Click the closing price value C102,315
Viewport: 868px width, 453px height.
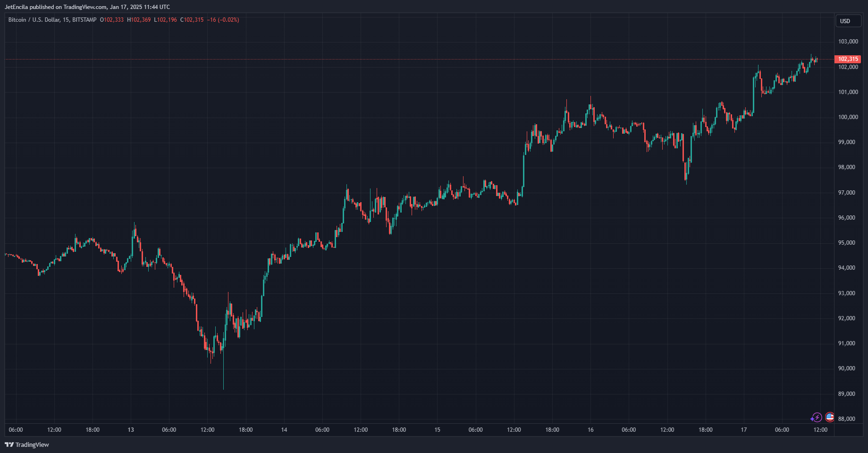coord(192,20)
